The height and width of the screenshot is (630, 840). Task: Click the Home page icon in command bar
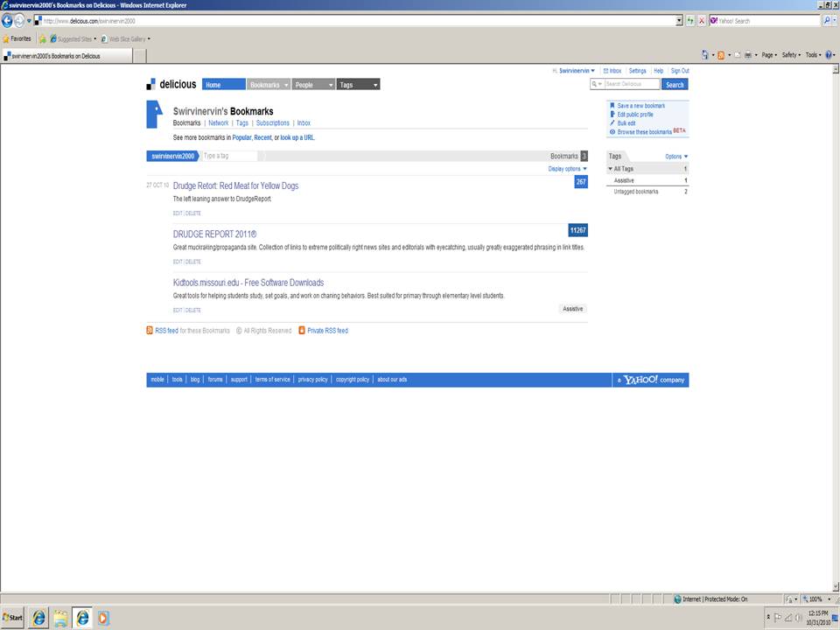tap(705, 54)
